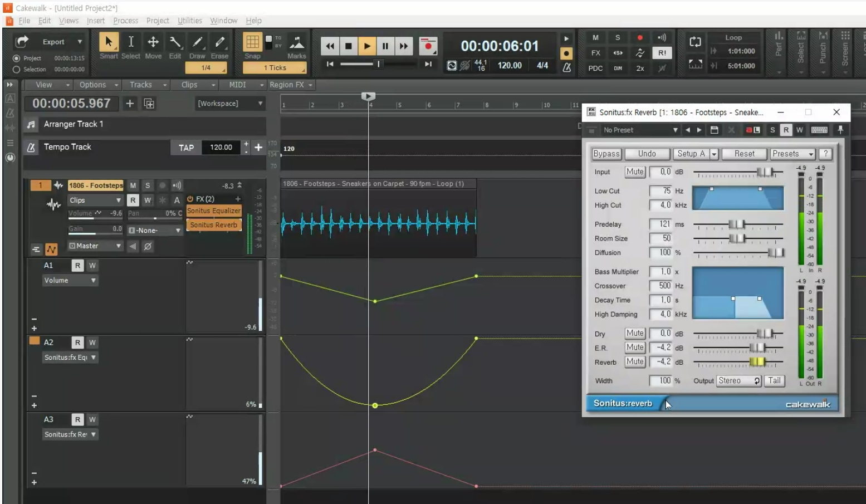Open the Clips edit filter dropdown
The width and height of the screenshot is (866, 504).
pos(95,200)
